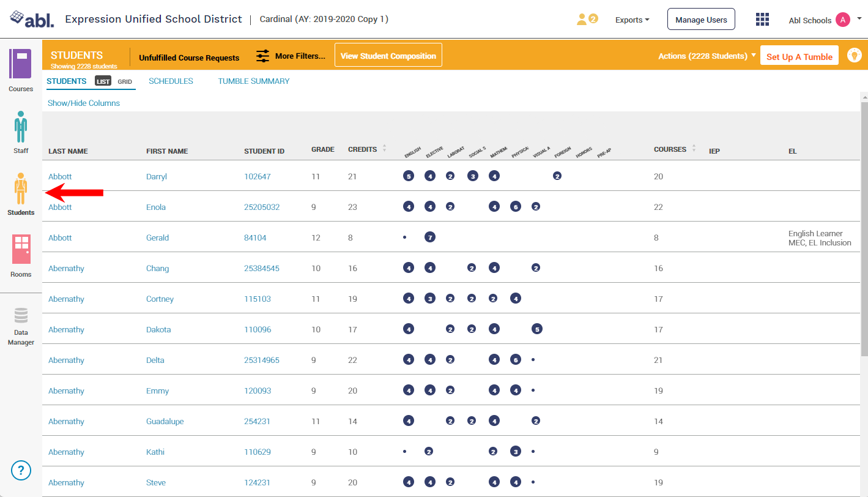
Task: Click the Staff sidebar icon
Action: pos(21,127)
